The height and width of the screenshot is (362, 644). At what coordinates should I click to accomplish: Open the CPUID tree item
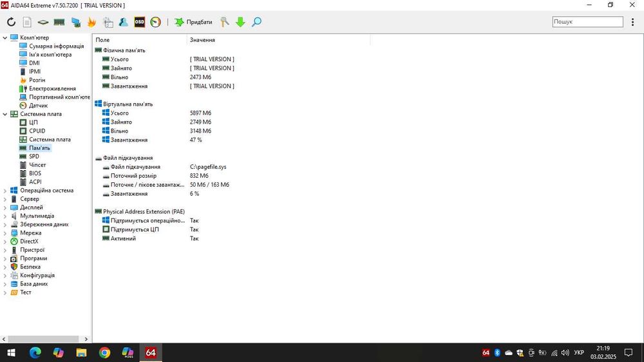click(37, 131)
